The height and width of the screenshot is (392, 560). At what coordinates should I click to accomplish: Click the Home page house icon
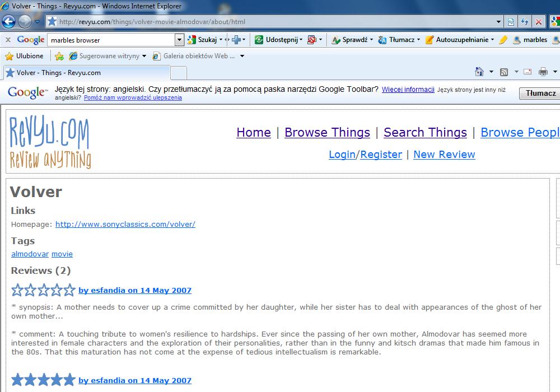[479, 72]
